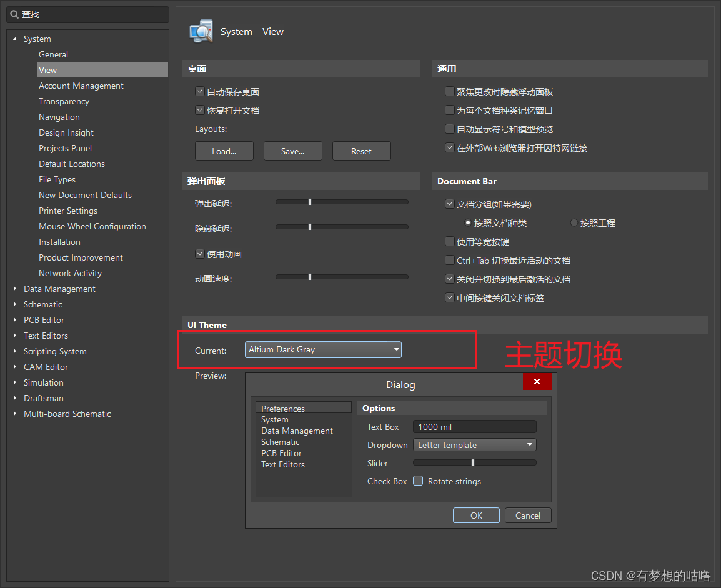Select the View preferences page
This screenshot has height=588, width=721.
pyautogui.click(x=102, y=70)
